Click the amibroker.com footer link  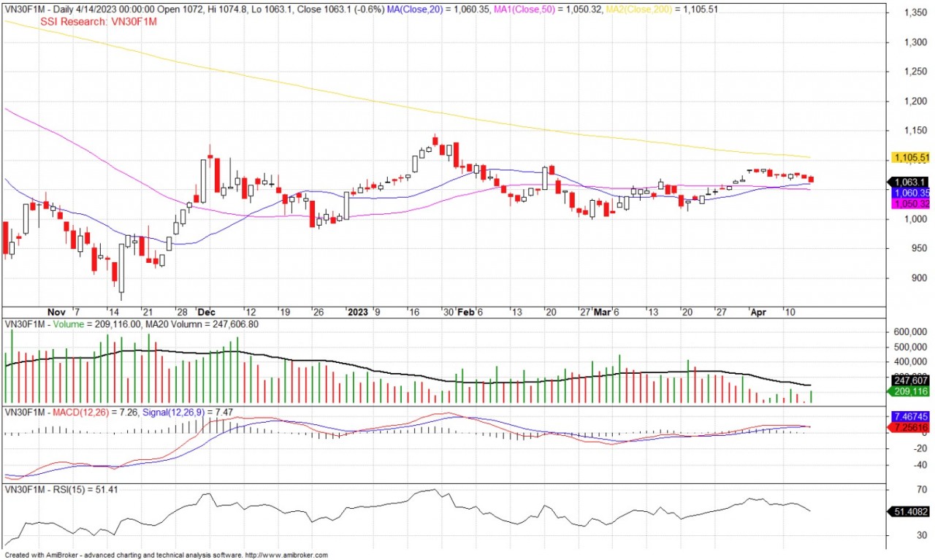click(286, 556)
